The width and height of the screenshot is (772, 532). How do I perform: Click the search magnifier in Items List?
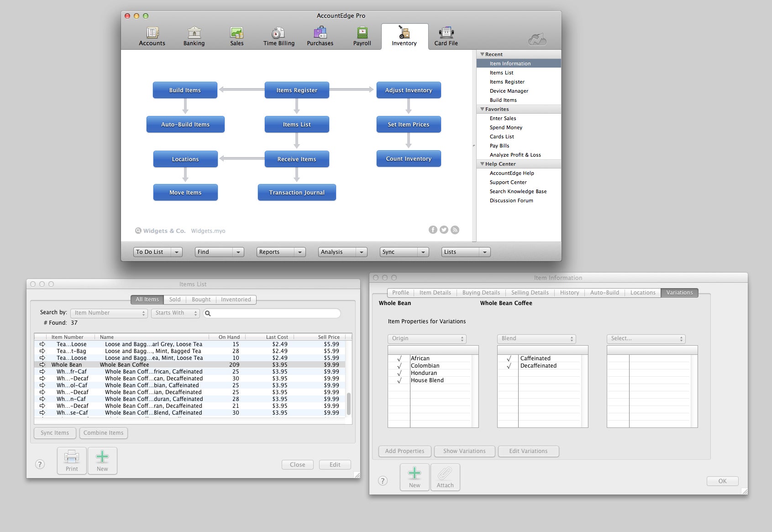point(208,313)
